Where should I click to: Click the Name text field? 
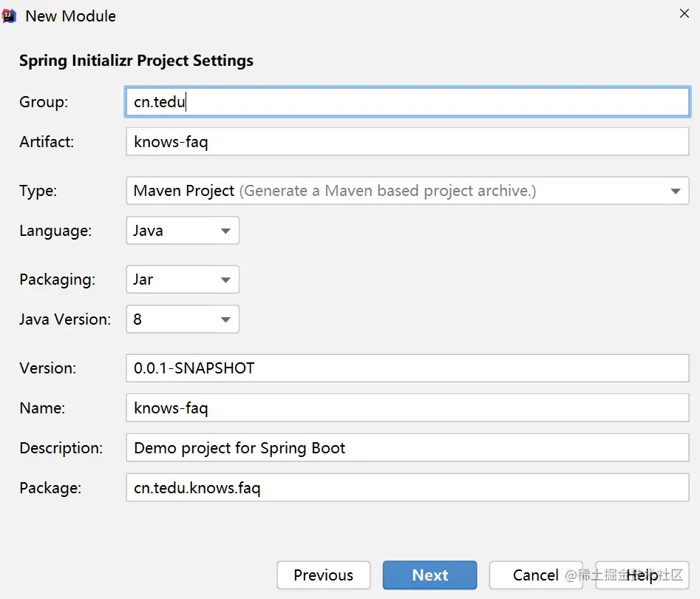(407, 407)
